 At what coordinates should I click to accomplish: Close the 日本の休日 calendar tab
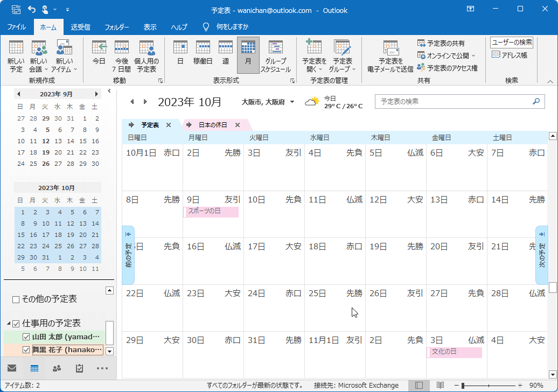tap(238, 125)
